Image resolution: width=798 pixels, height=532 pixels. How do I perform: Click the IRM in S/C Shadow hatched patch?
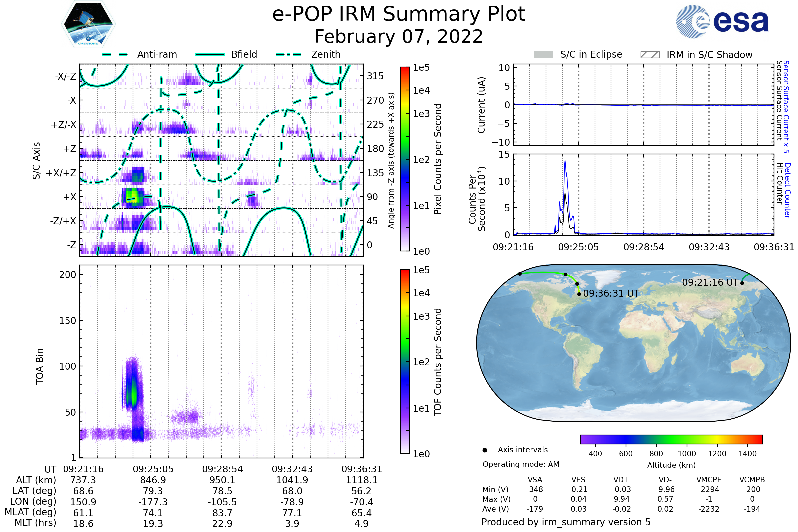click(650, 55)
